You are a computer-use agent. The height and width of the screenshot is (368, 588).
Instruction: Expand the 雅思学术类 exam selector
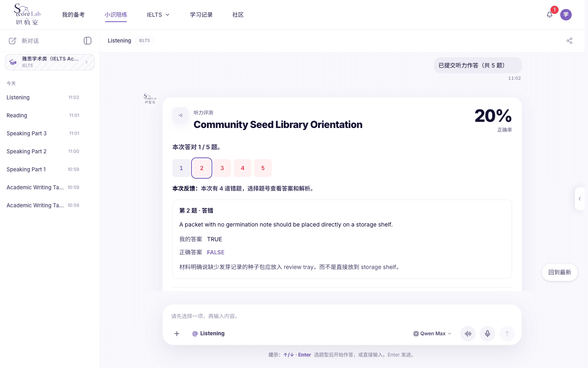point(50,62)
